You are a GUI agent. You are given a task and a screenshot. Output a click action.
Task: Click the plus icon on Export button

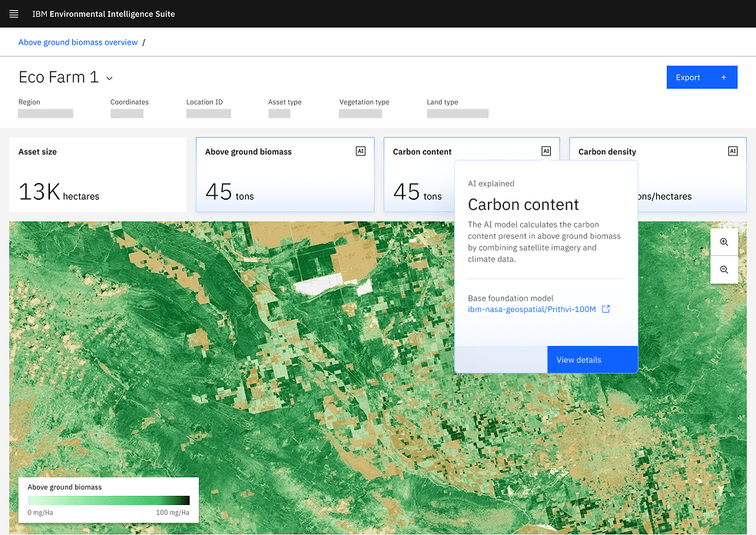click(723, 77)
